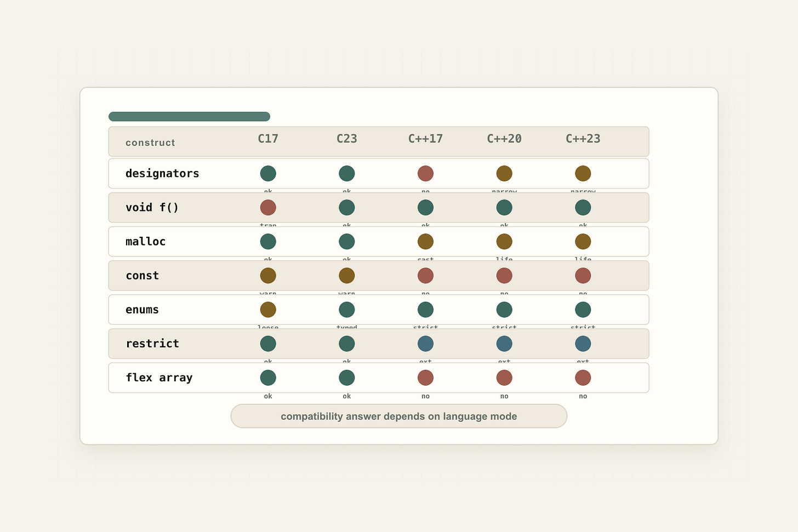Select the restrict C++20 blue dot
The height and width of the screenshot is (532, 798).
click(x=504, y=344)
